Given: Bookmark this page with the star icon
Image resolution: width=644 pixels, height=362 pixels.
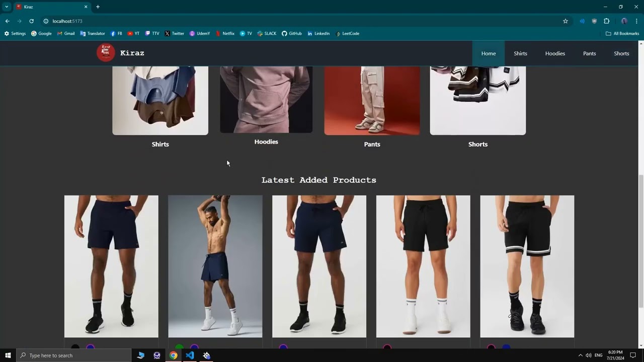Looking at the screenshot, I should coord(566,21).
